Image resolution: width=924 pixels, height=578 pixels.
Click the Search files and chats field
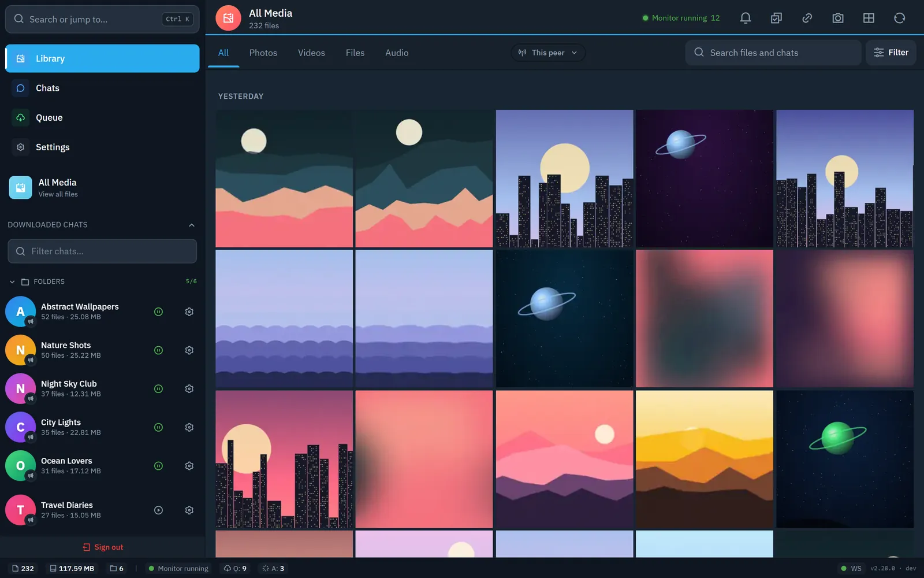click(773, 53)
